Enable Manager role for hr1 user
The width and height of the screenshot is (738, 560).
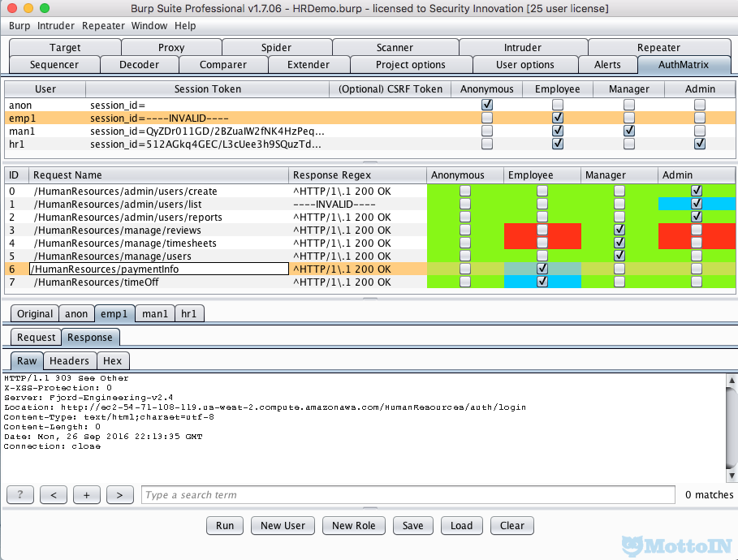click(629, 144)
